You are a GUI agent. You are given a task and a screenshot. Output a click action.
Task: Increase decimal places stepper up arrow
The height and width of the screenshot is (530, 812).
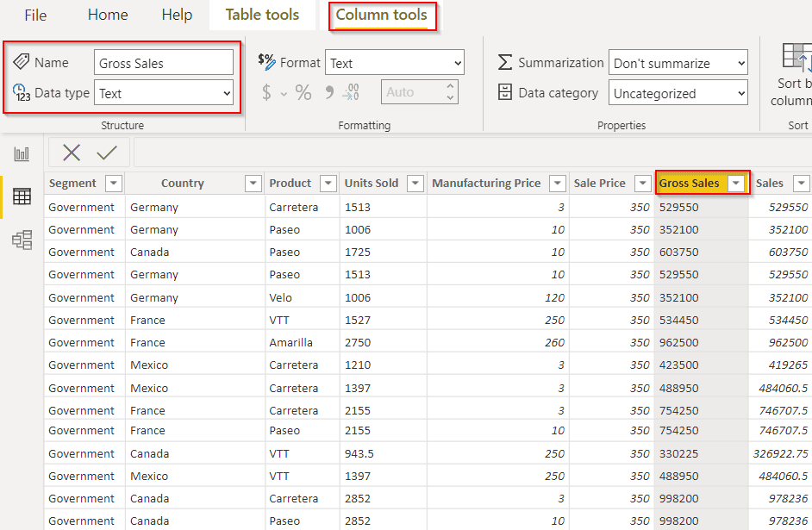pyautogui.click(x=451, y=86)
